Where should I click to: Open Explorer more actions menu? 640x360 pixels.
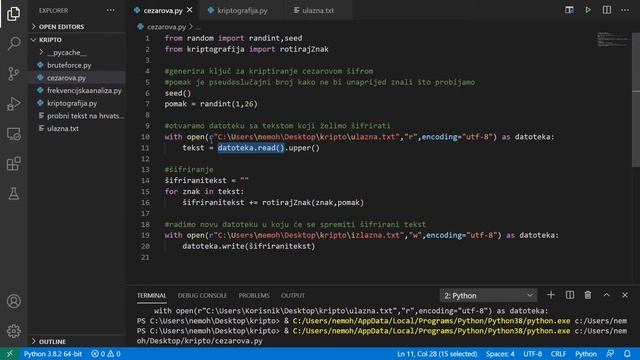[x=111, y=10]
